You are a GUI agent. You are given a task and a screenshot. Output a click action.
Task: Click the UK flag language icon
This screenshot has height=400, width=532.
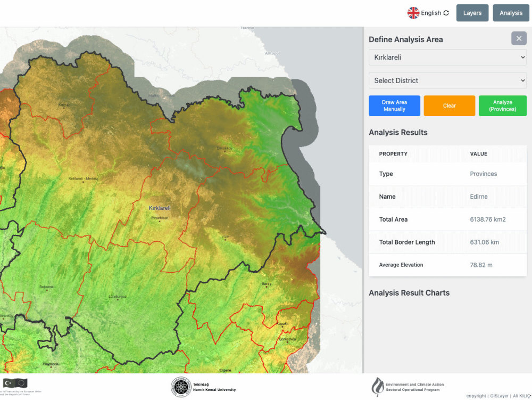click(413, 13)
